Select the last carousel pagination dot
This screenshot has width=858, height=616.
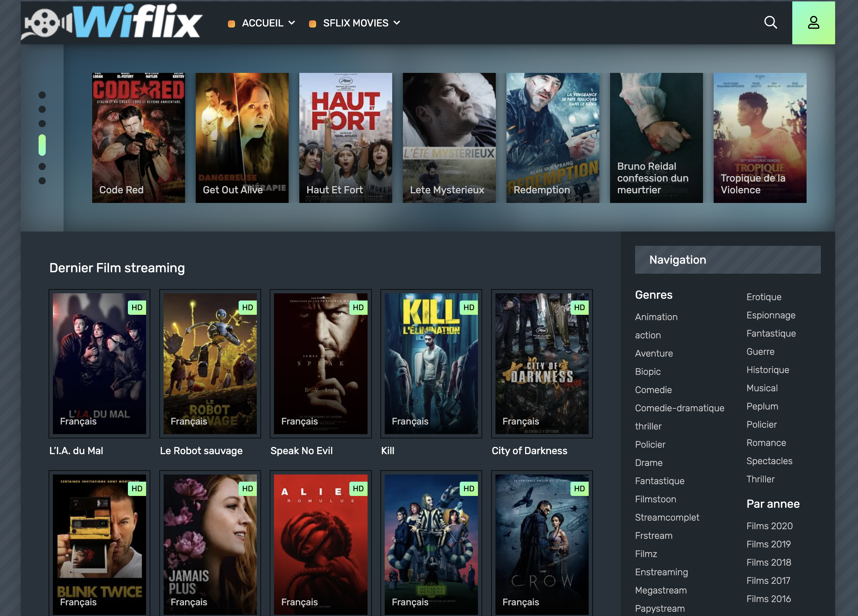coord(42,181)
